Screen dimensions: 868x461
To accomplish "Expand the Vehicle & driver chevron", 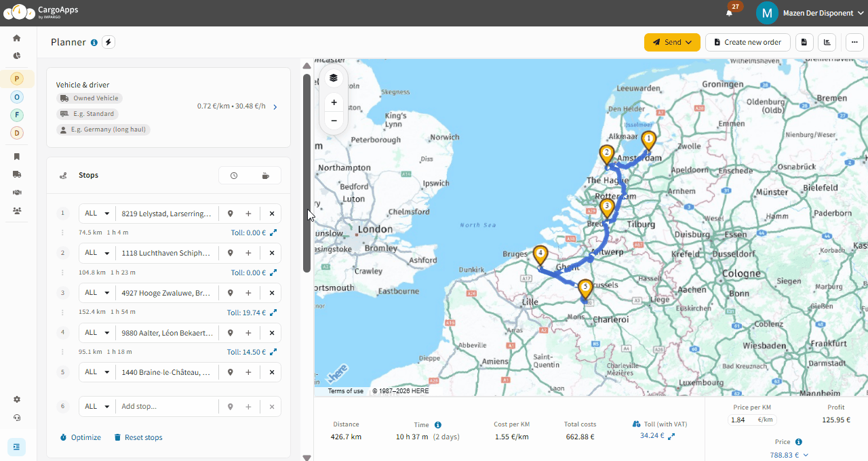I will click(x=275, y=106).
